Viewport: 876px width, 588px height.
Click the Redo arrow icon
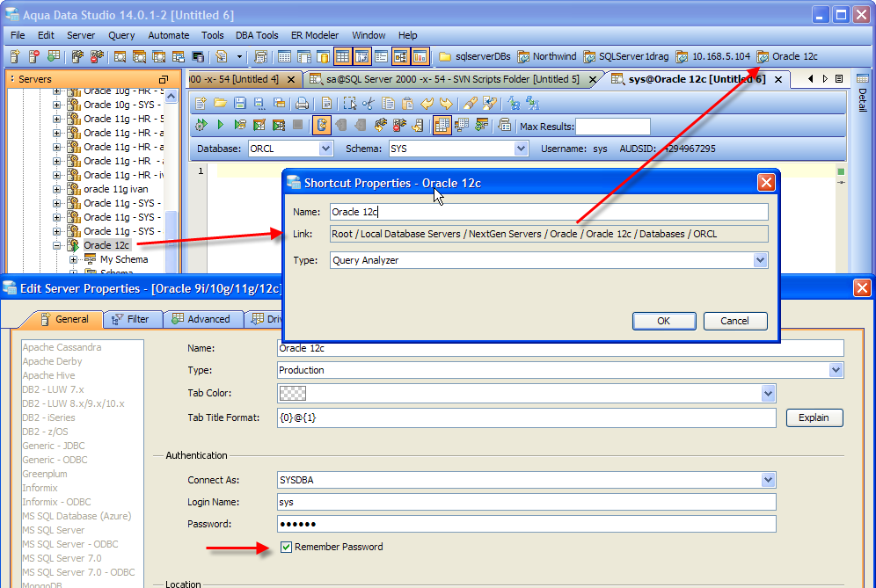447,104
